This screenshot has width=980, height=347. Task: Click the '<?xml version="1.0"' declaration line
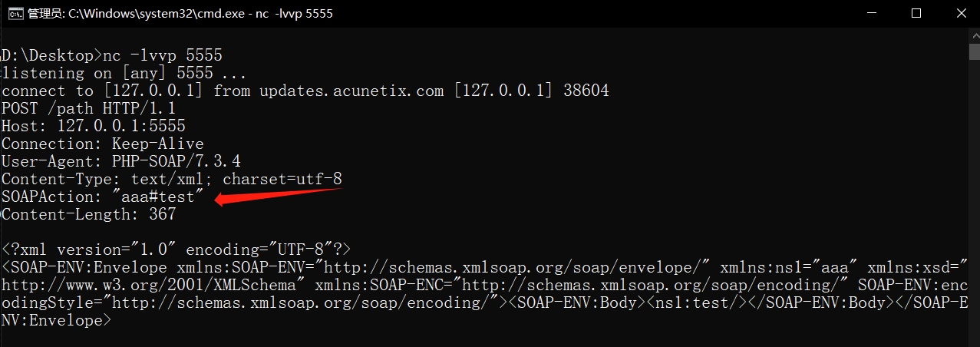(x=177, y=250)
